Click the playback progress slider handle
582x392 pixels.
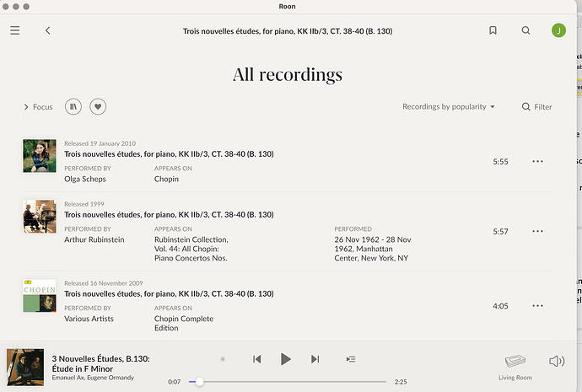pos(199,382)
